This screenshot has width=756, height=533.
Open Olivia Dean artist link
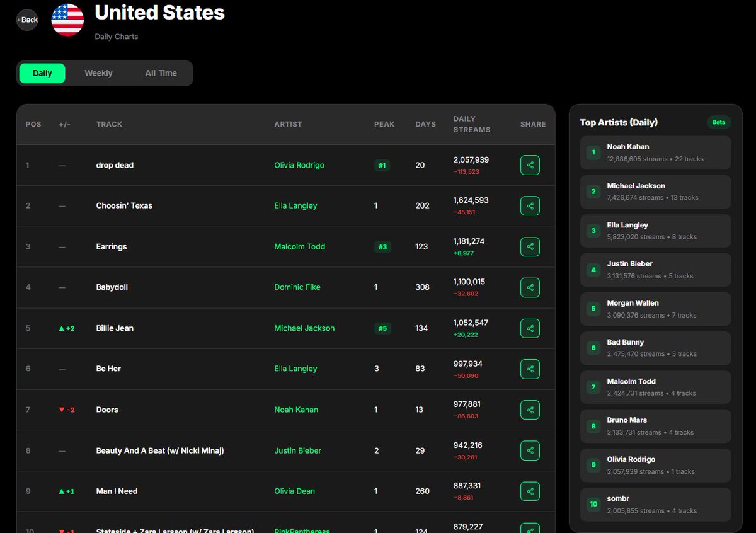[294, 491]
